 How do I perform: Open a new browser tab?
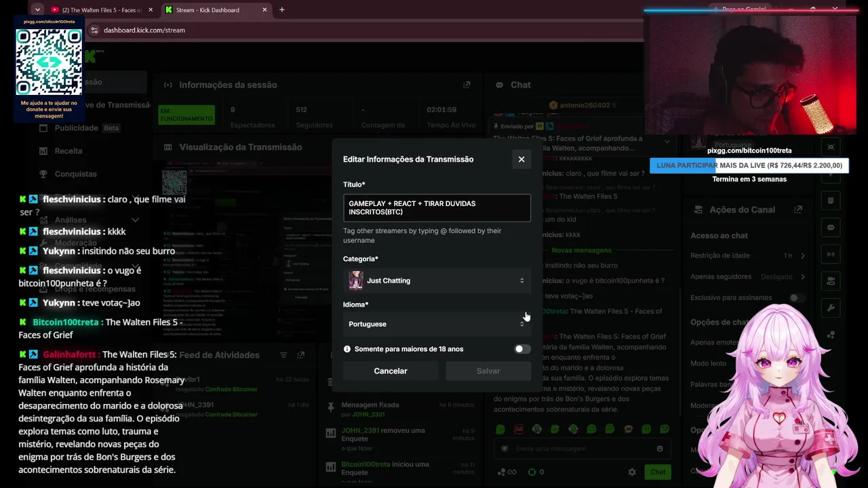(x=281, y=9)
